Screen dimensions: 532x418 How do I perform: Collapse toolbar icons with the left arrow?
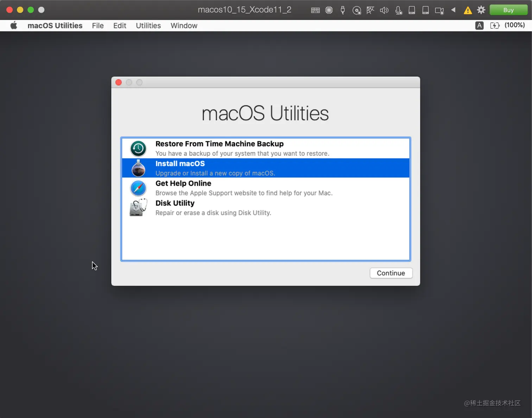pos(454,10)
